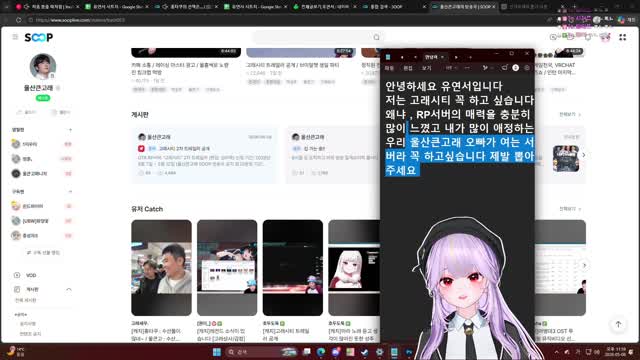The width and height of the screenshot is (640, 360).
Task: Click the taskbar search box
Action: tap(261, 352)
